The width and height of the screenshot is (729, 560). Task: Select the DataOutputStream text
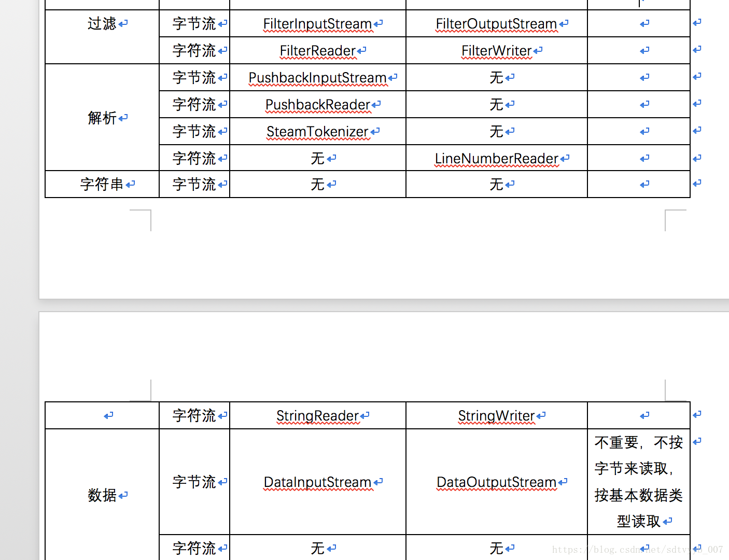tap(496, 482)
